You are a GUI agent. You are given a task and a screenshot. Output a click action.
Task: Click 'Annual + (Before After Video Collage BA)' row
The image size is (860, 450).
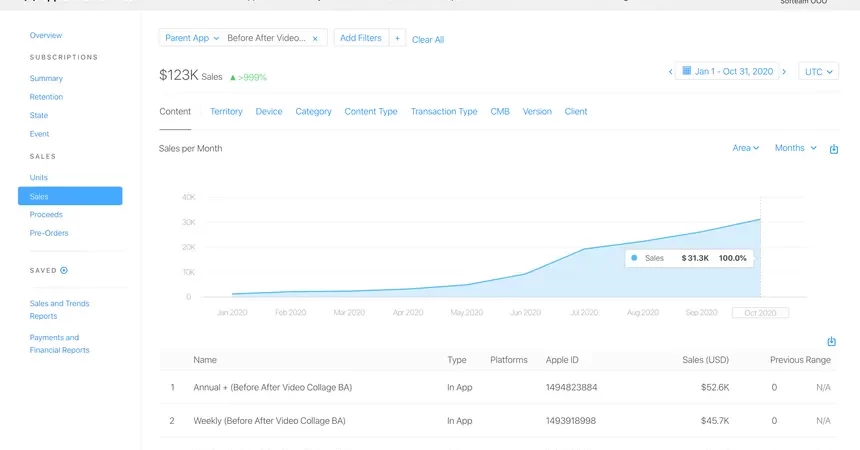[x=498, y=387]
